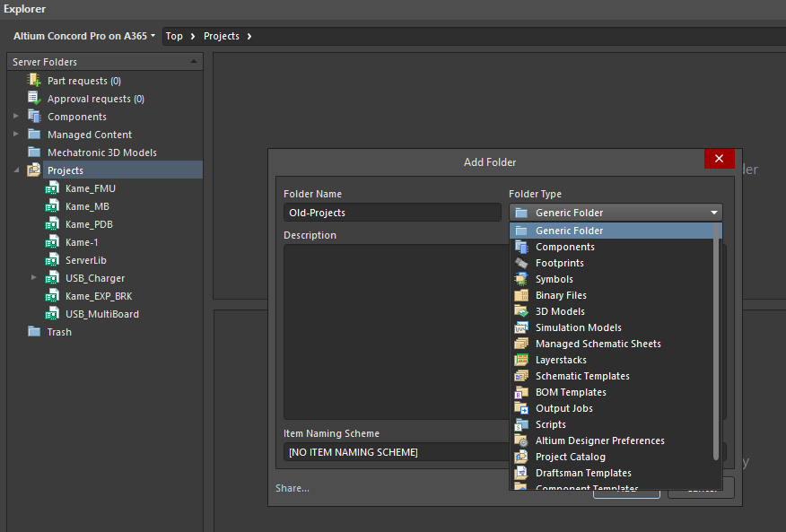786x532 pixels.
Task: Click Projects in the breadcrumb path
Action: [221, 36]
